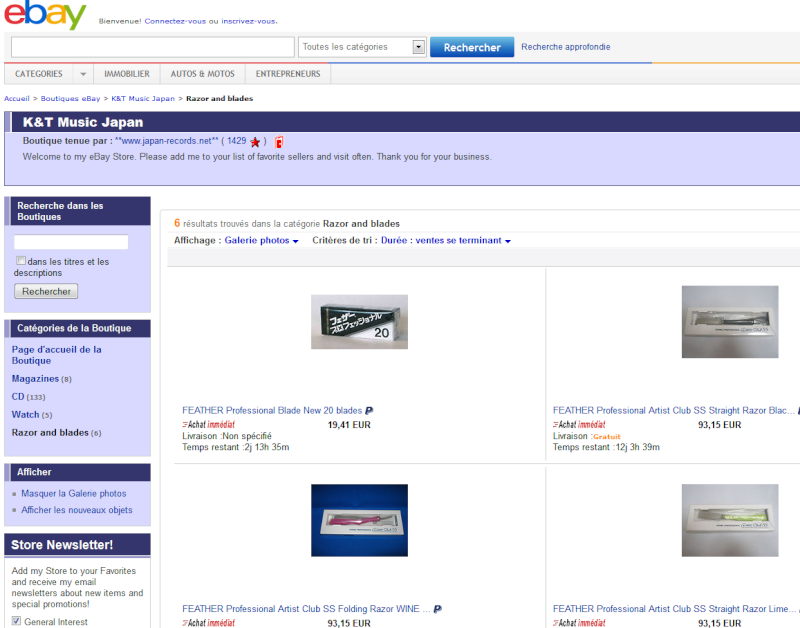Expand the CATEGORIES arrow menu
This screenshot has width=800, height=628.
click(83, 74)
